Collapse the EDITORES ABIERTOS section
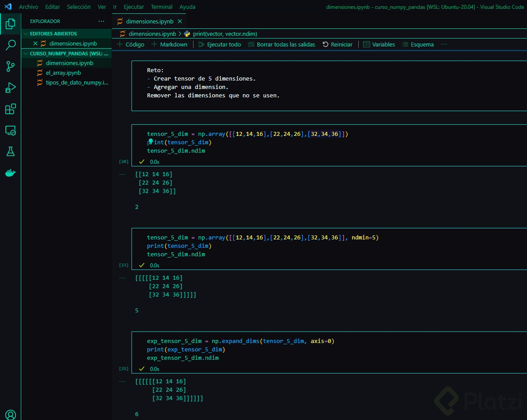527x420 pixels. (53, 34)
